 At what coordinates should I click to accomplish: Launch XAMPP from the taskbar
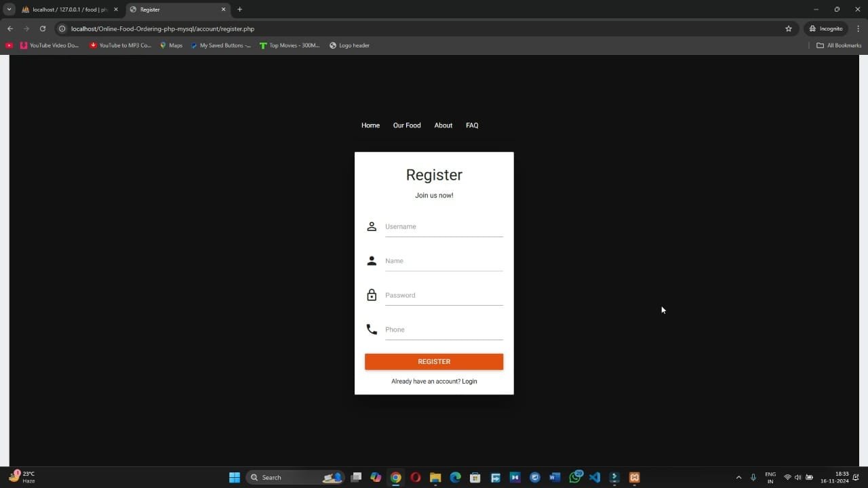tap(634, 477)
